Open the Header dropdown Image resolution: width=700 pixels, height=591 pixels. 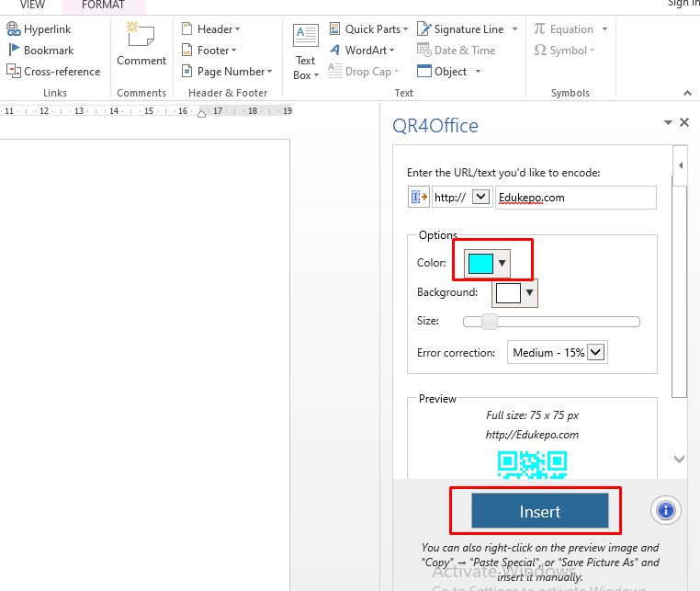210,29
